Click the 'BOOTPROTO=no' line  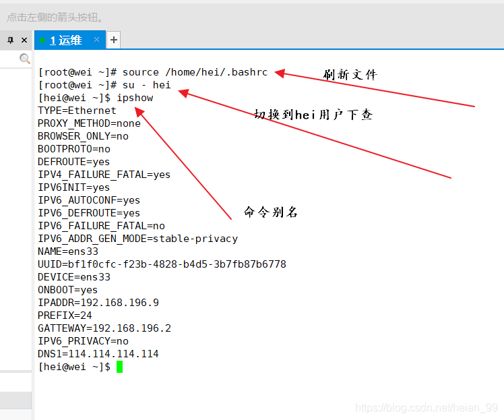coord(74,149)
